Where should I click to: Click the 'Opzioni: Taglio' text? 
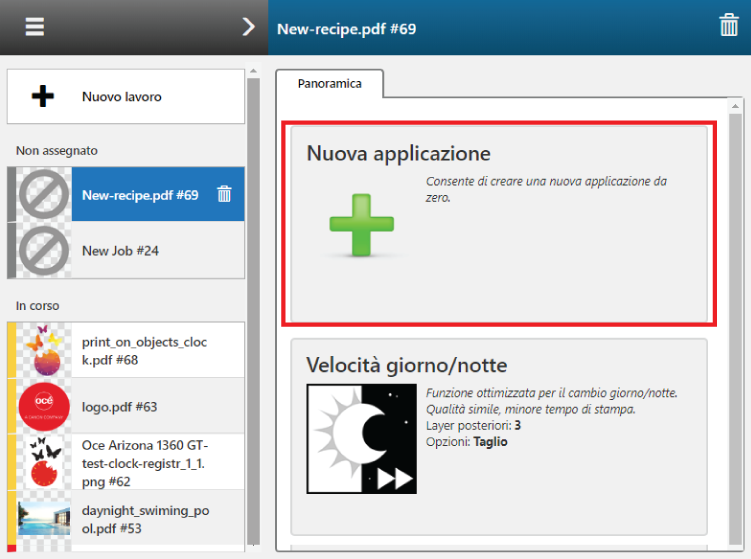click(x=467, y=442)
